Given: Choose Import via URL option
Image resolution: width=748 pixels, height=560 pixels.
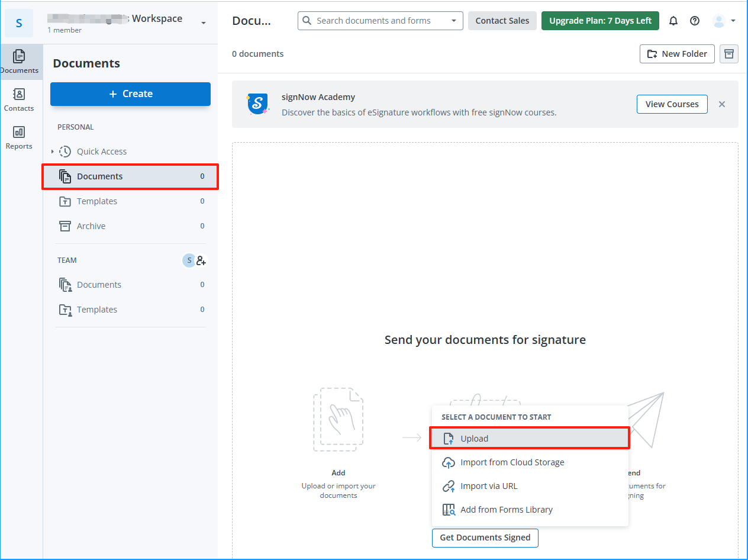Looking at the screenshot, I should (530, 486).
